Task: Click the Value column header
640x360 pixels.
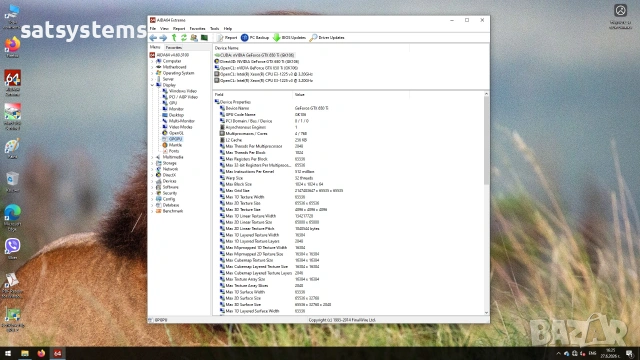Action: point(351,95)
